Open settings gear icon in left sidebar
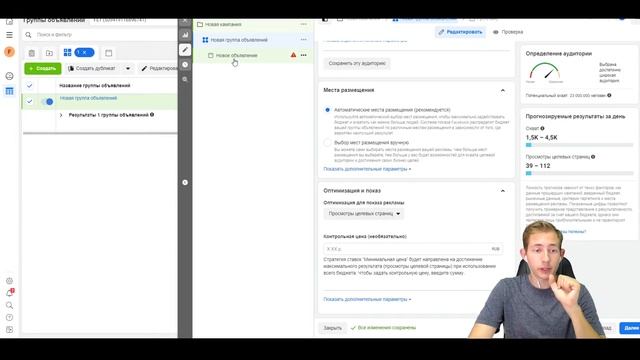The height and width of the screenshot is (360, 640). pyautogui.click(x=9, y=281)
